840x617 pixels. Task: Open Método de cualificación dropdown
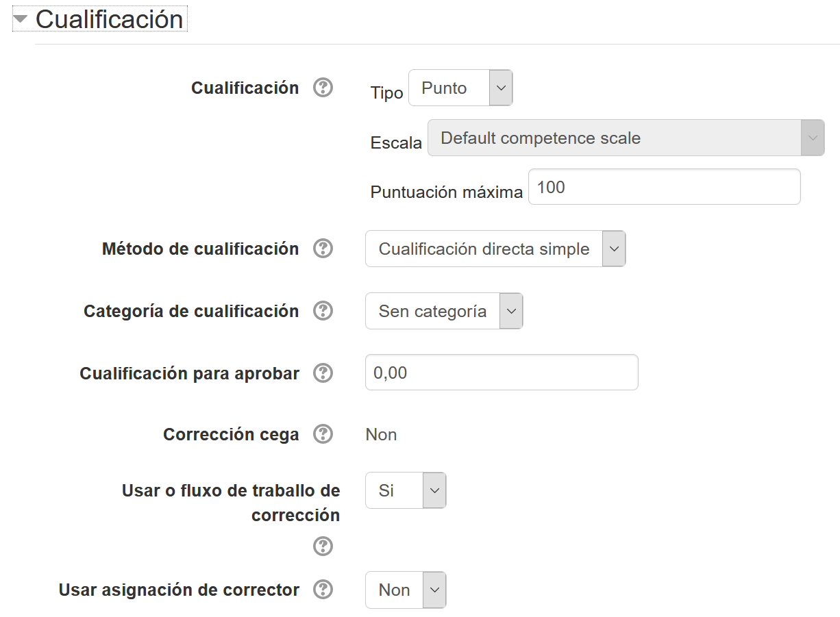[x=495, y=249]
